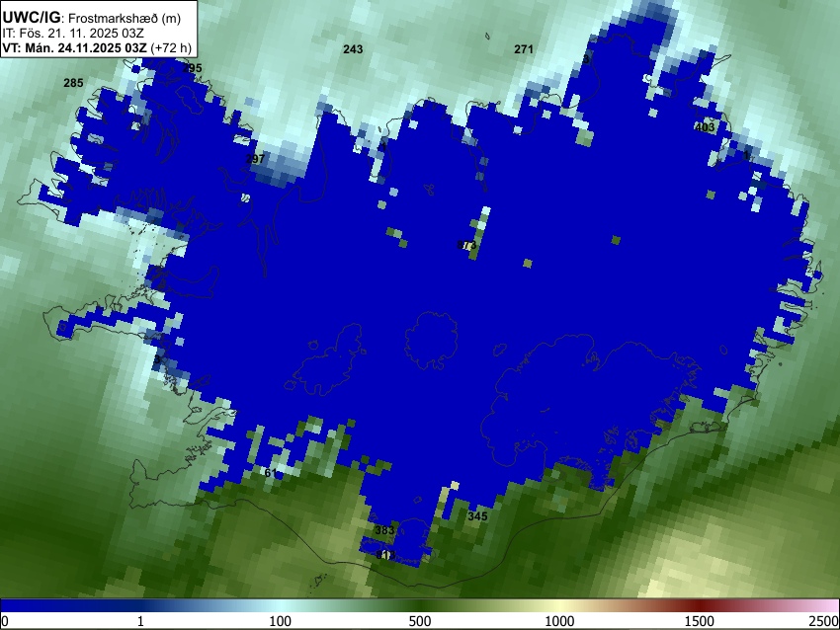This screenshot has width=840, height=630.
Task: Click the legend tick label 500
Action: [x=419, y=621]
